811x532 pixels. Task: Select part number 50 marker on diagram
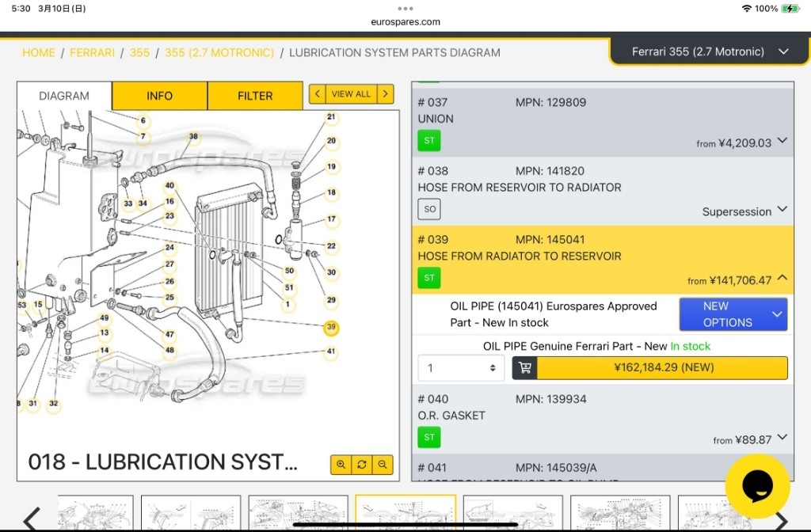(289, 271)
